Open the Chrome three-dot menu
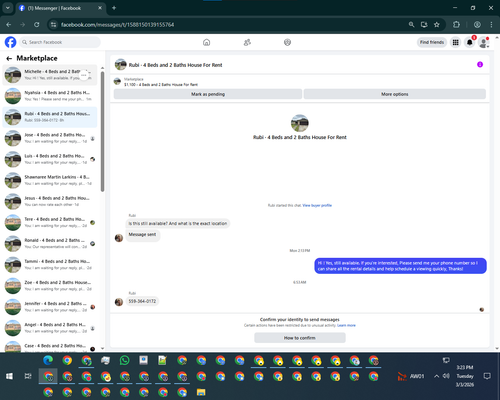The height and width of the screenshot is (400, 500). tap(491, 25)
